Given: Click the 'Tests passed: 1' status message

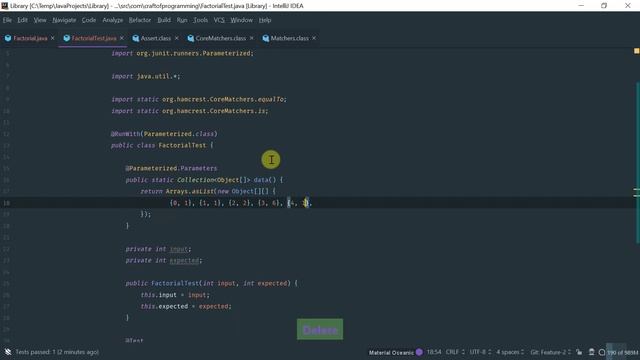Looking at the screenshot, I should click(x=57, y=352).
